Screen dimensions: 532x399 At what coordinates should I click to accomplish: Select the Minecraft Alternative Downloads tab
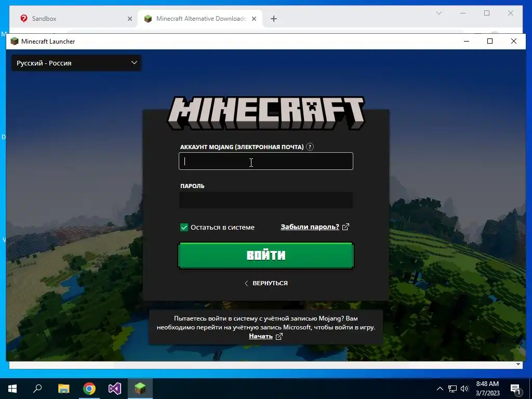pos(201,19)
